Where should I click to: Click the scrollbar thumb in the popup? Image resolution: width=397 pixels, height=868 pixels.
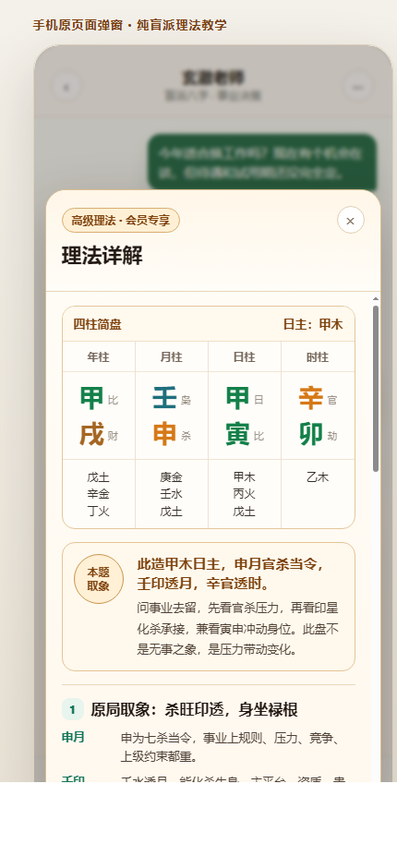coord(376,389)
